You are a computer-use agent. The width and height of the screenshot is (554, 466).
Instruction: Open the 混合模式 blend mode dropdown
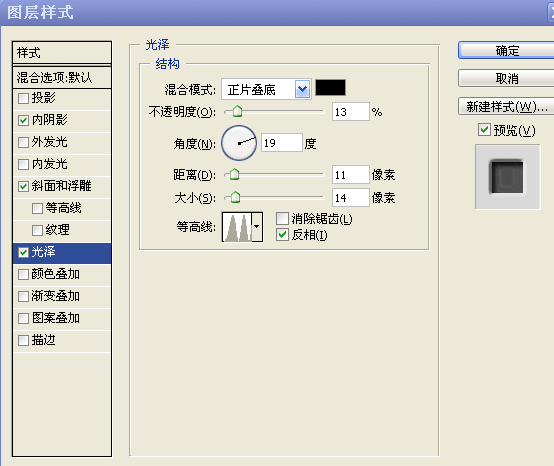pos(266,89)
